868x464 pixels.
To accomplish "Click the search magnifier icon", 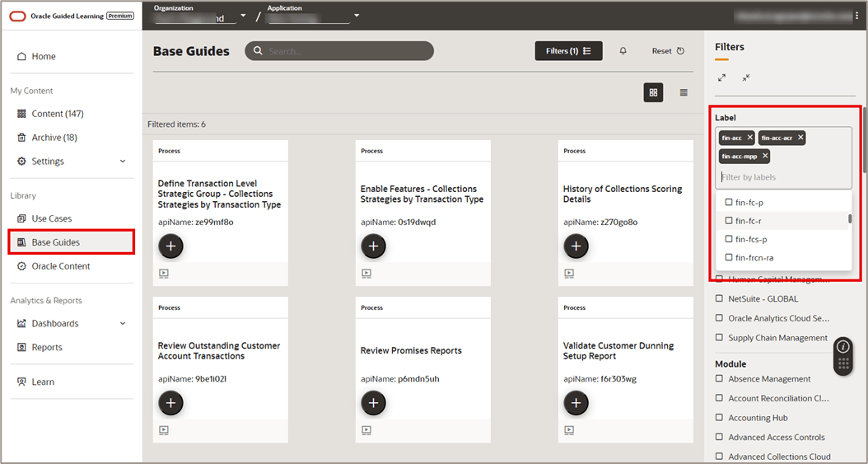I will click(x=258, y=51).
